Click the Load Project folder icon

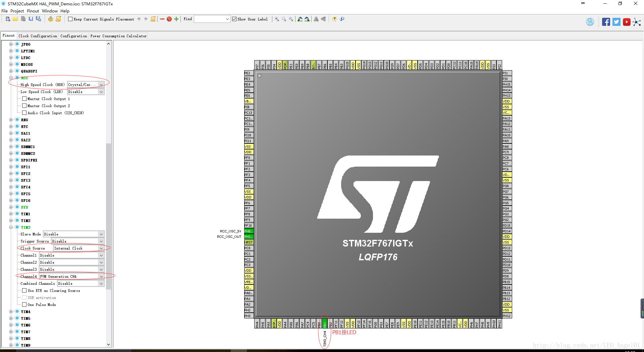[15, 19]
